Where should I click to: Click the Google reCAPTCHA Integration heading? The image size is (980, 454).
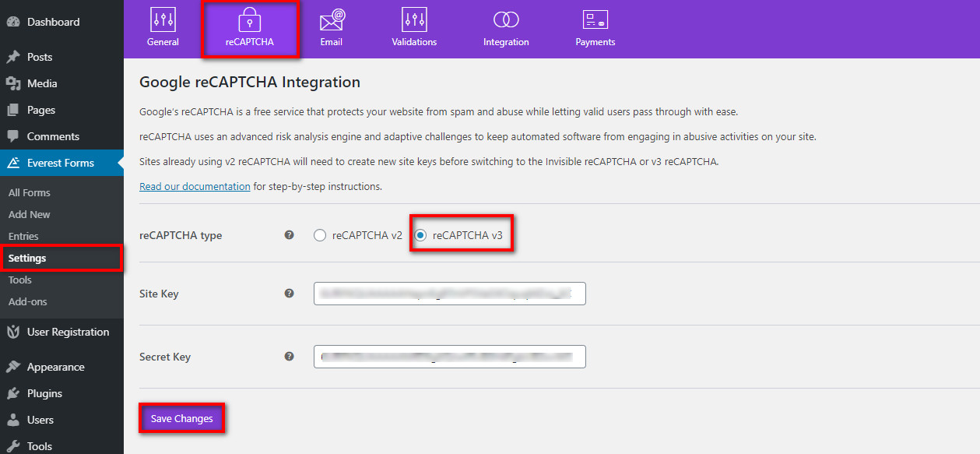(x=250, y=82)
